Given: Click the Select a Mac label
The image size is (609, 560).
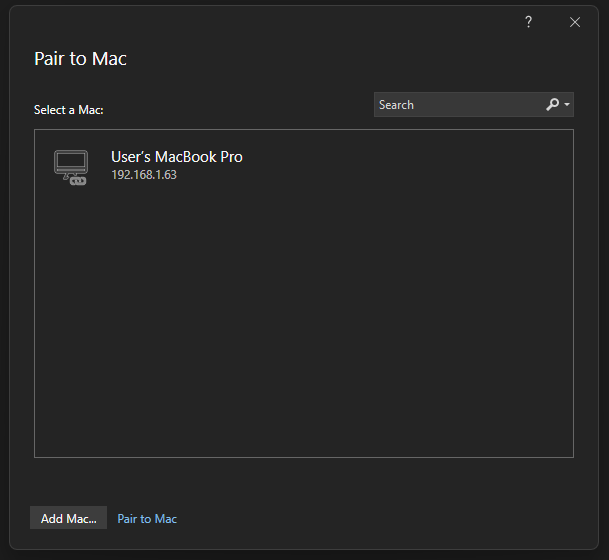Looking at the screenshot, I should (68, 110).
